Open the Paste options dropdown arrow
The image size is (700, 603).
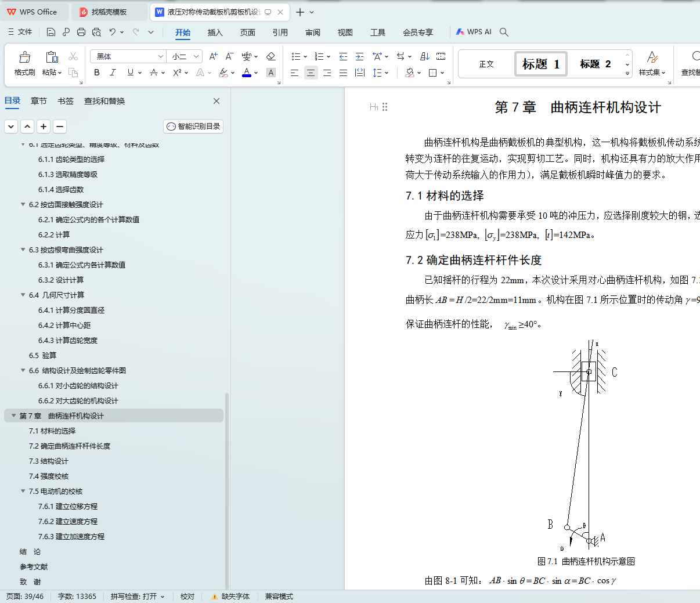click(59, 73)
